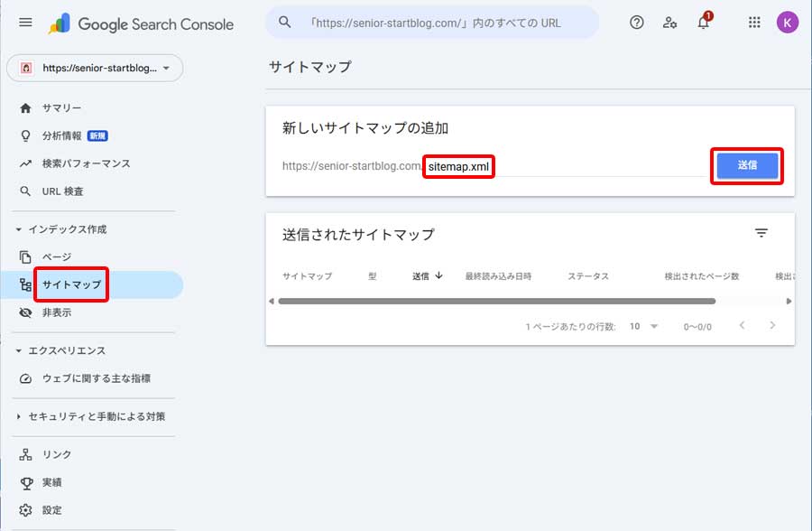Click the user management icon beside help
Image resolution: width=812 pixels, height=531 pixels.
pos(669,22)
